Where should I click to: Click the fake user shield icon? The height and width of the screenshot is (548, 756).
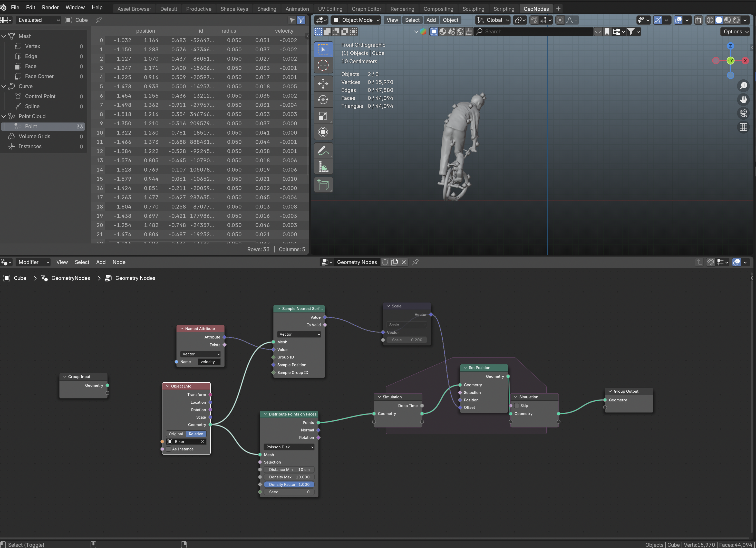coord(385,262)
